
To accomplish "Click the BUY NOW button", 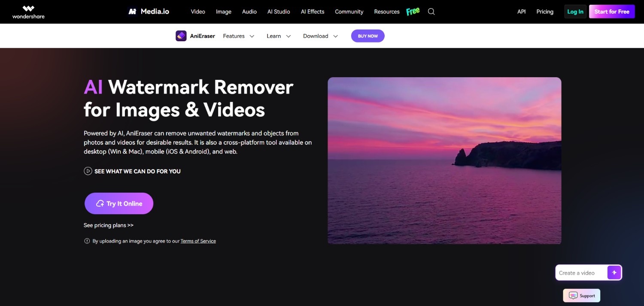I will (x=368, y=36).
